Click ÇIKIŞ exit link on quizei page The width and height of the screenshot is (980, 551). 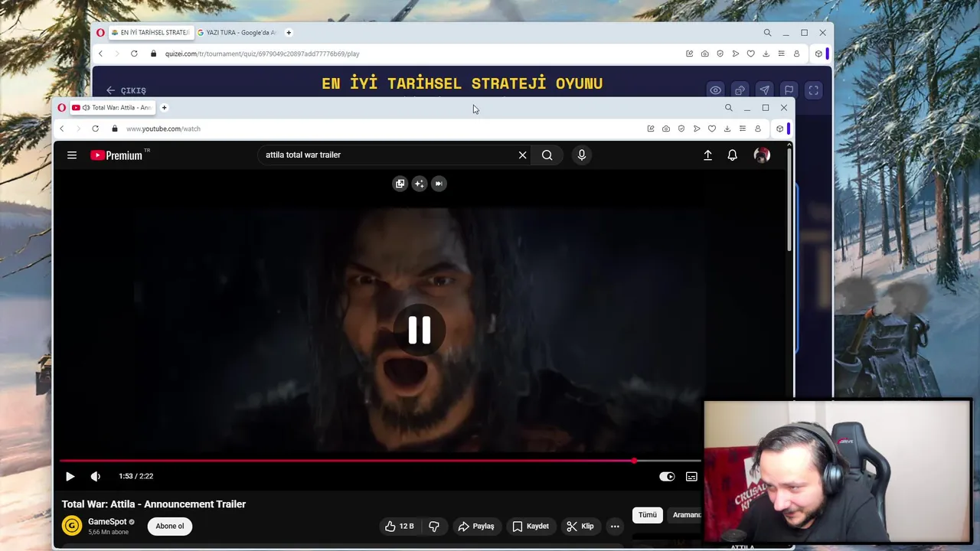tap(126, 90)
